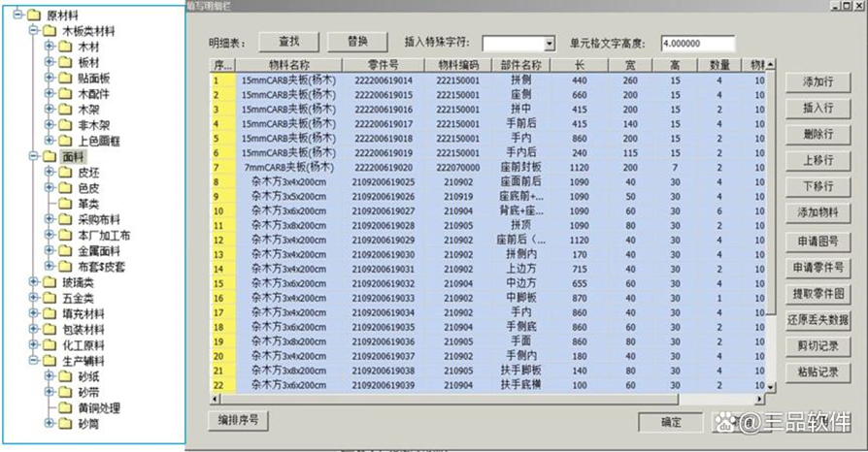Collapse the 生产辅料 tree node
This screenshot has height=452, width=868.
[34, 360]
